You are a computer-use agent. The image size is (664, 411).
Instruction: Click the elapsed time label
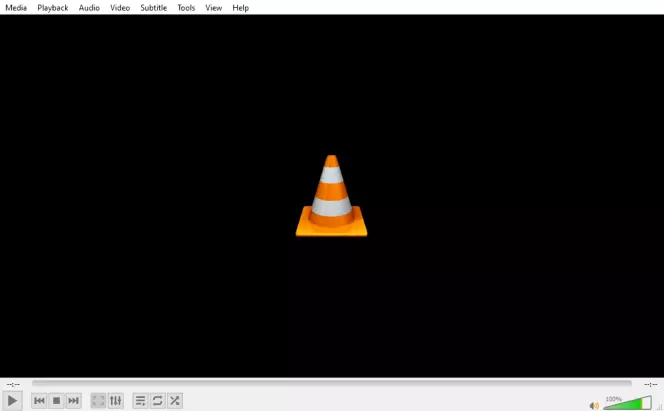coord(13,384)
